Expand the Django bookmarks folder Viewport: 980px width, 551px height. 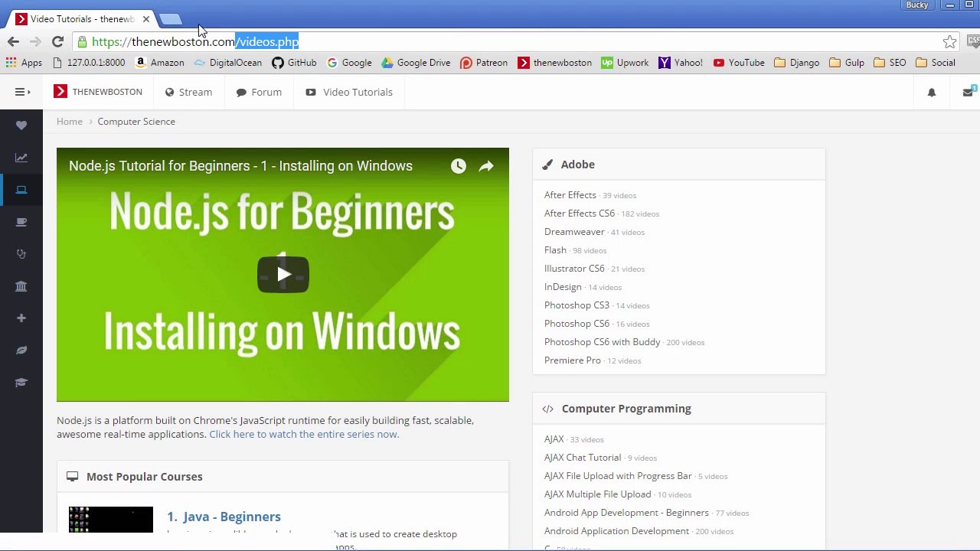click(797, 63)
